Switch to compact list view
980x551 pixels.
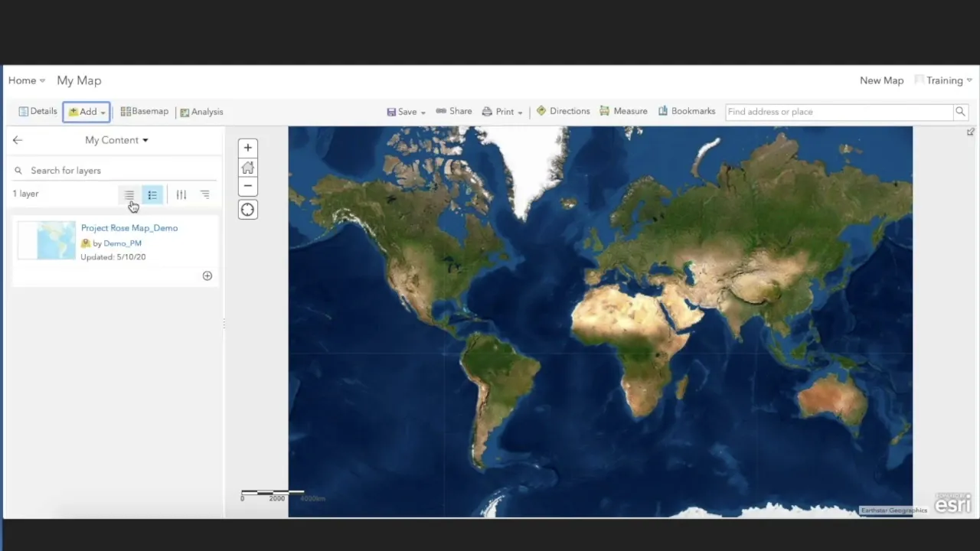[129, 195]
